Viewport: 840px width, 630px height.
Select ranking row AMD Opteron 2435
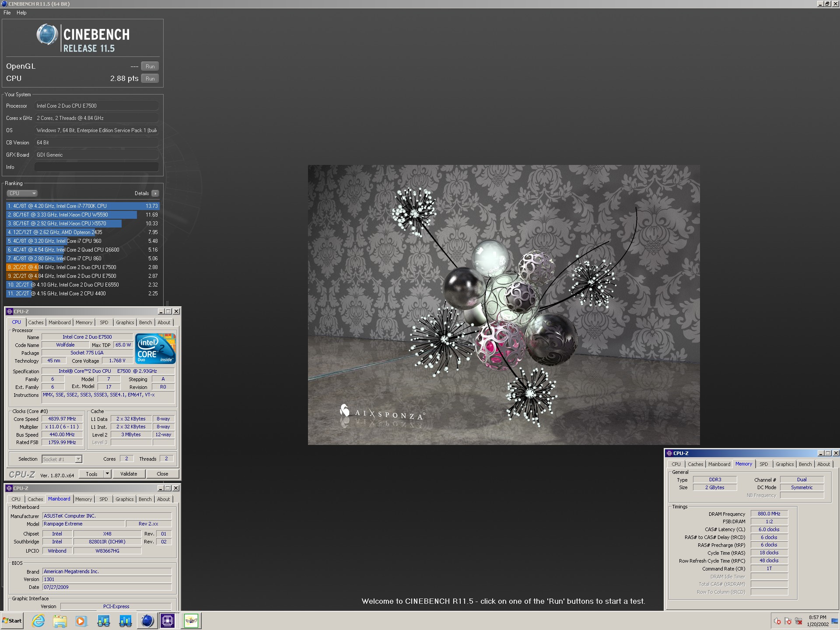tap(83, 232)
